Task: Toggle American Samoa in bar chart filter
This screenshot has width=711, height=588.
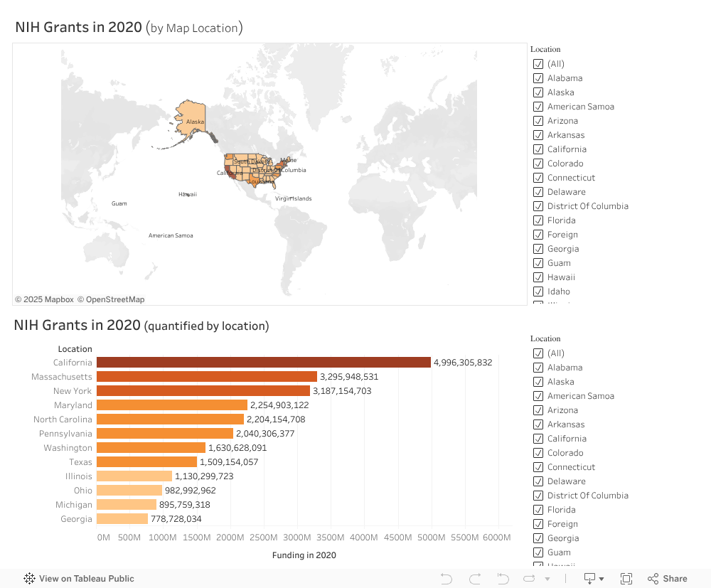Action: click(538, 396)
